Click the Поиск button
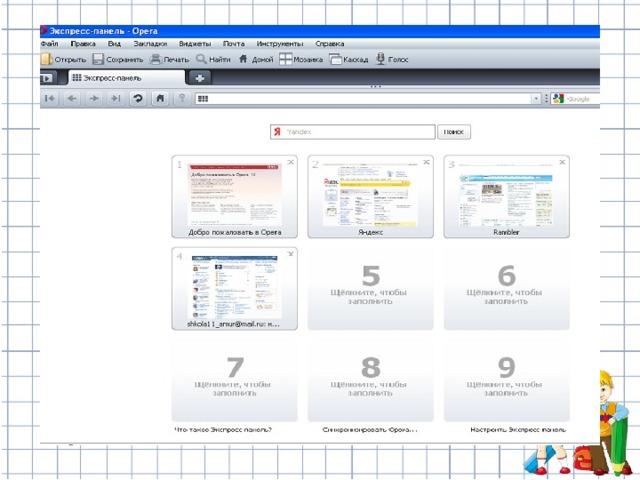The height and width of the screenshot is (480, 640). pyautogui.click(x=454, y=132)
